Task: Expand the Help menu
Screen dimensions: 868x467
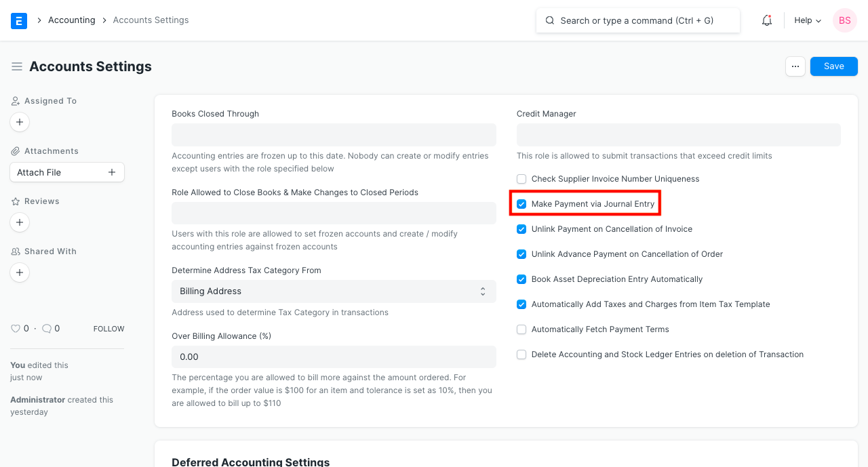Action: coord(807,20)
